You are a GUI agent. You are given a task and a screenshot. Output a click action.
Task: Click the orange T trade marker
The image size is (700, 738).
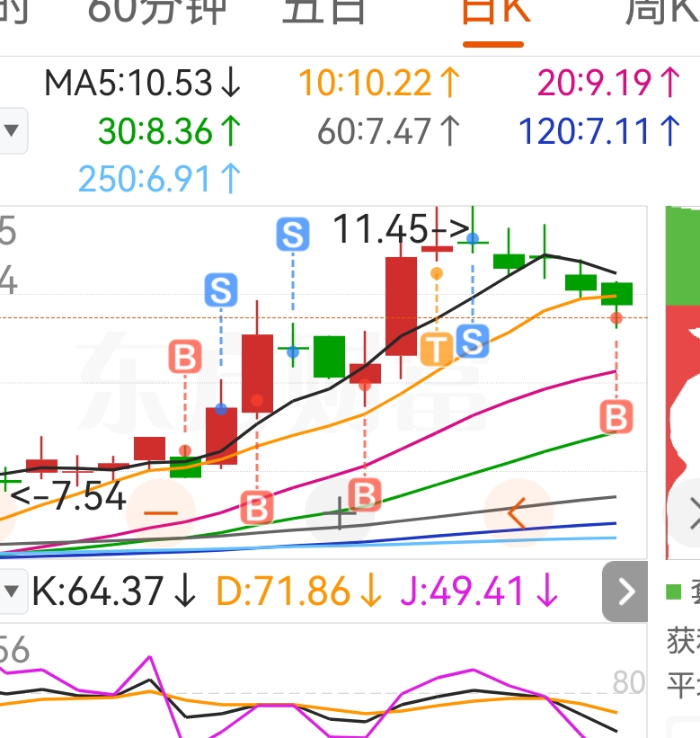click(437, 349)
